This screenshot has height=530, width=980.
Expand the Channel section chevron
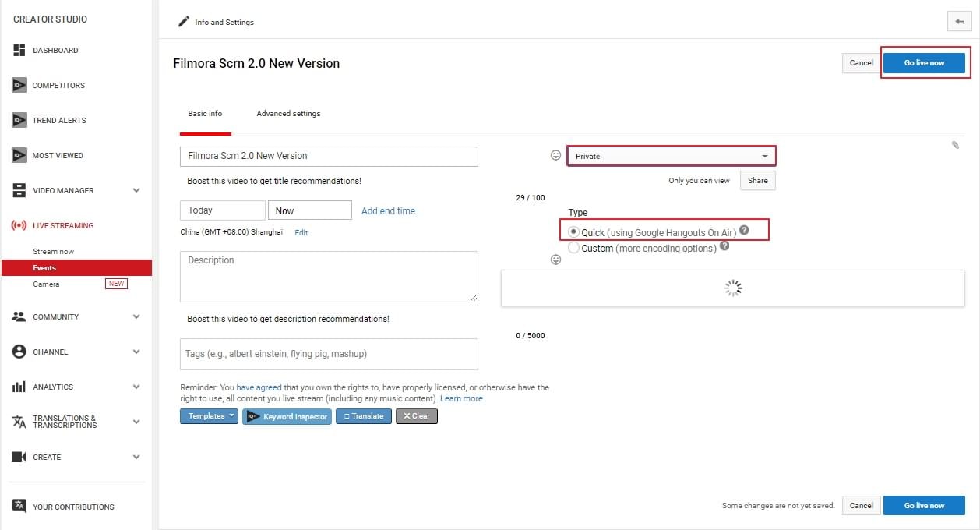click(136, 352)
